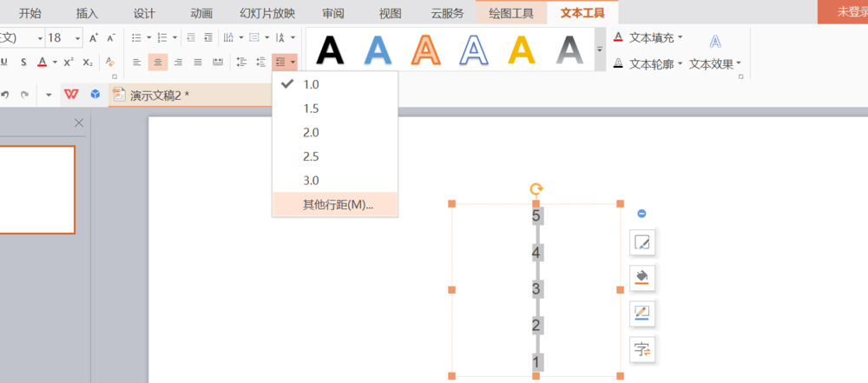Open bullet list style dropdown
This screenshot has width=868, height=383.
[x=149, y=37]
